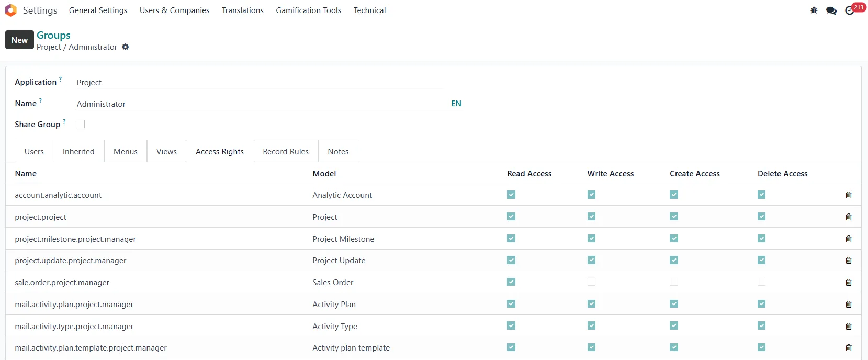Viewport: 868px width, 360px height.
Task: Click the EN translation button for Name
Action: (456, 104)
